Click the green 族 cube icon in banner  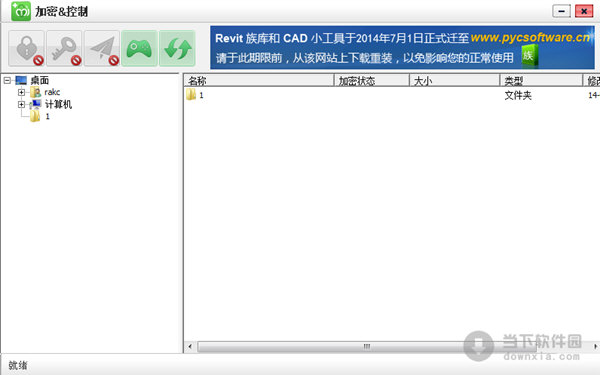[530, 56]
